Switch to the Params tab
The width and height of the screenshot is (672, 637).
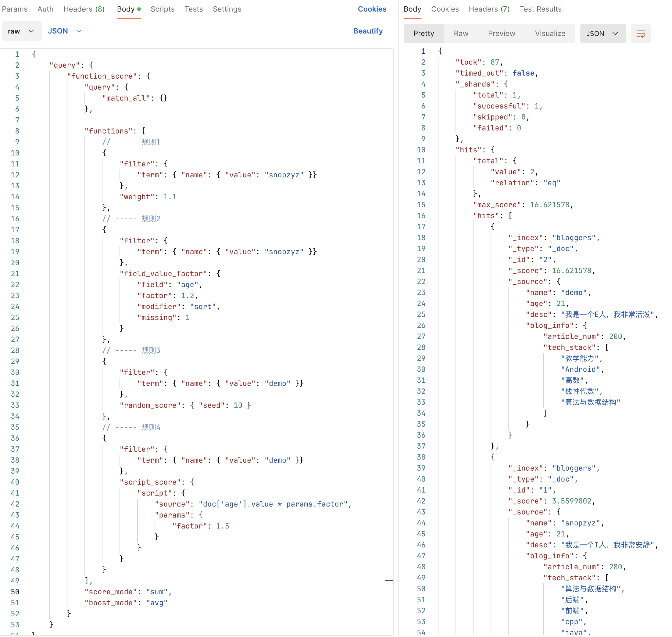point(15,9)
